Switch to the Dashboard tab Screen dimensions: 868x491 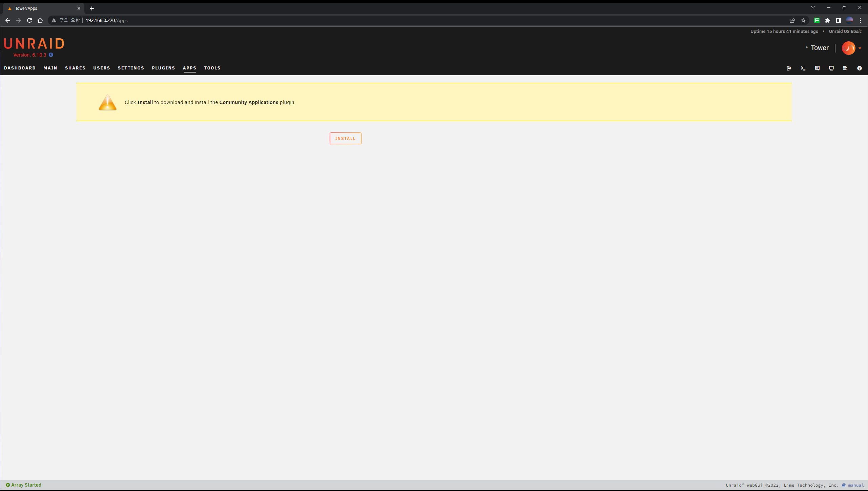20,68
